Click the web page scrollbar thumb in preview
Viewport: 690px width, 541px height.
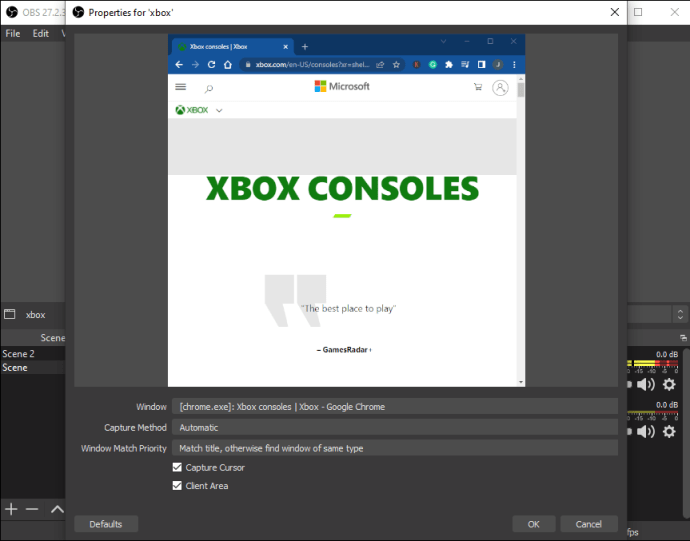[521, 90]
